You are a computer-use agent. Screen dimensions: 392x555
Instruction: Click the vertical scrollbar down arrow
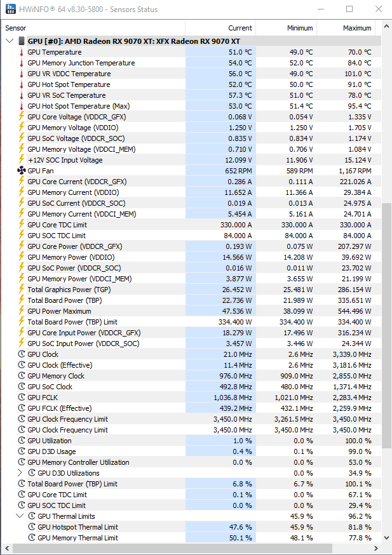coord(387,538)
